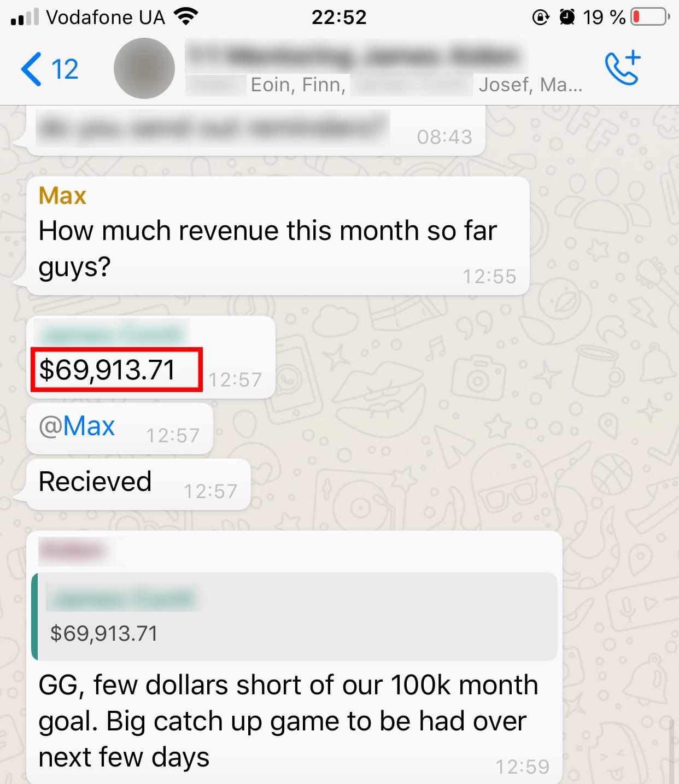
Task: Tap the rotation lock status icon
Action: point(541,17)
